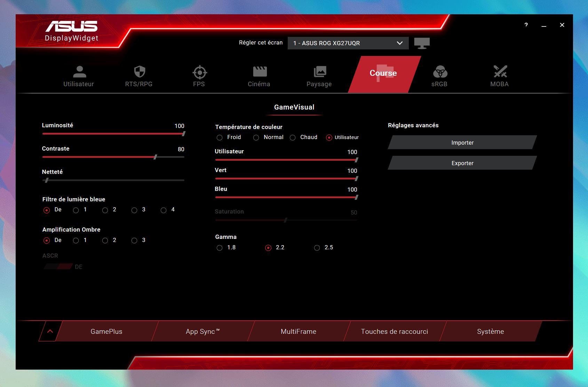Choose gamma 2.5
The height and width of the screenshot is (387, 588).
point(317,248)
